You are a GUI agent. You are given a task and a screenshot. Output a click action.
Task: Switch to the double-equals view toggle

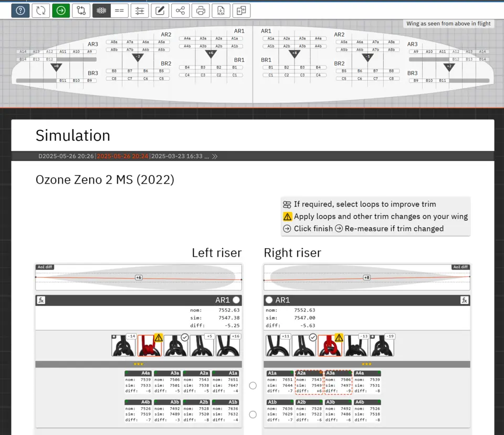[x=119, y=11]
